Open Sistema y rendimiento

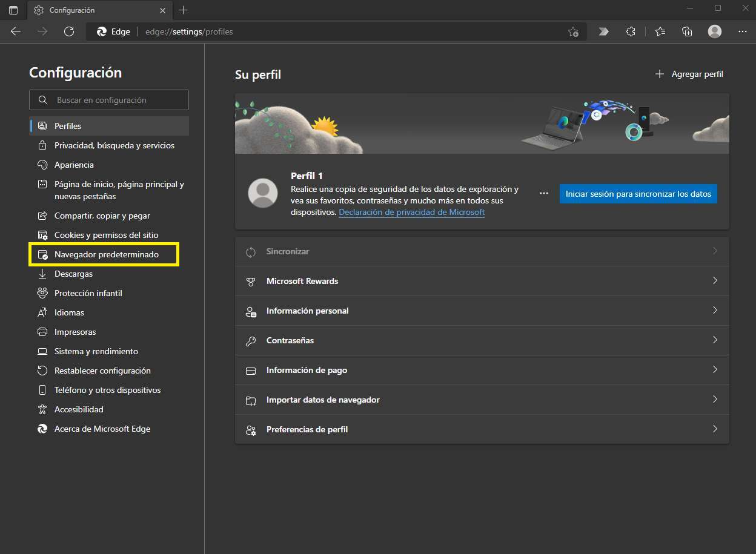coord(109,351)
